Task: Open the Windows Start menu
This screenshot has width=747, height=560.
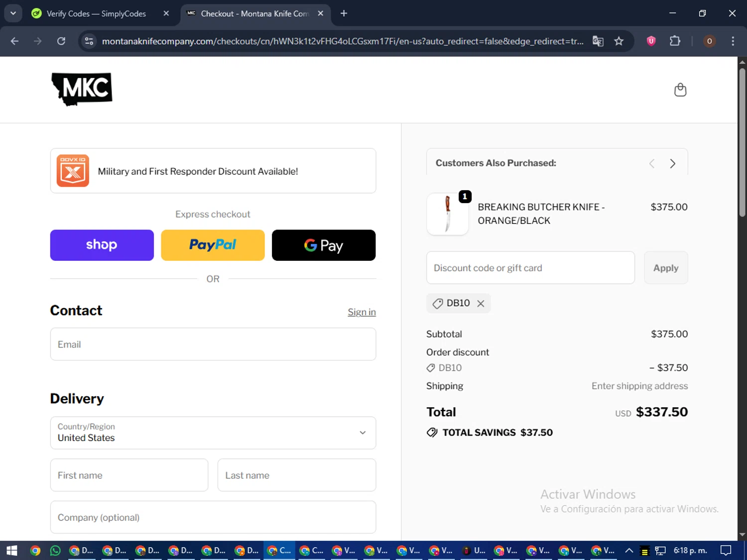Action: pyautogui.click(x=12, y=550)
